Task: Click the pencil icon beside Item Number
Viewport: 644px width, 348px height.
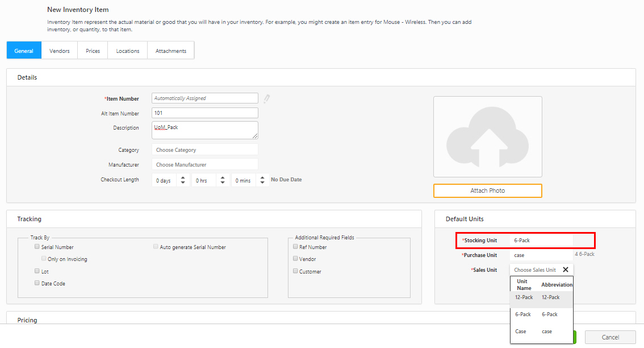Action: point(266,98)
